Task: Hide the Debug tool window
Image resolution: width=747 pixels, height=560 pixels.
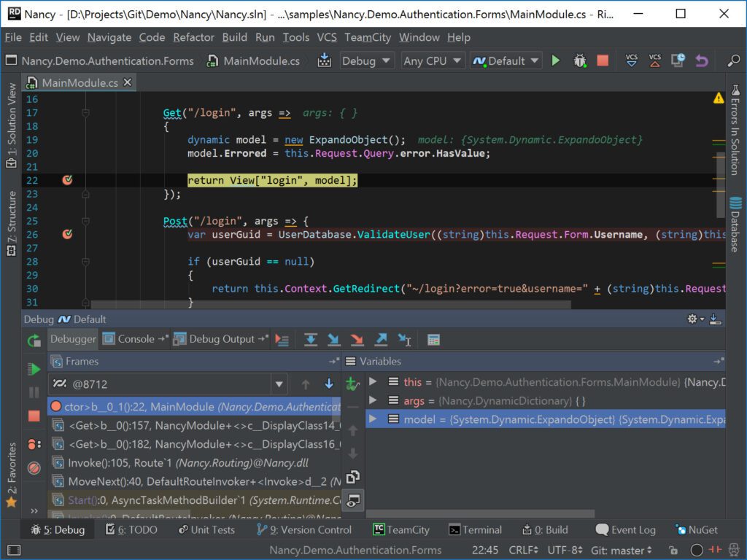Action: coord(716,319)
